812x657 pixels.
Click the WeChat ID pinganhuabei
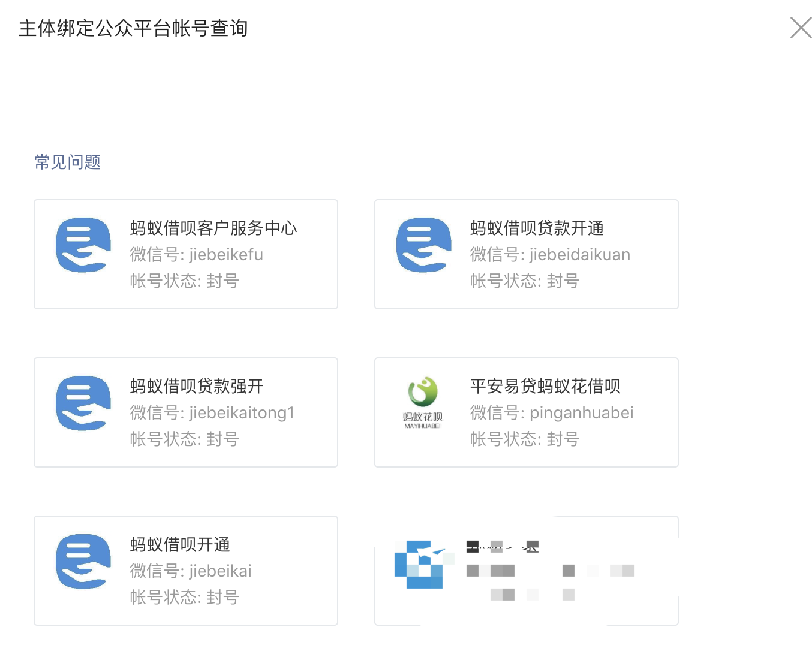pyautogui.click(x=552, y=412)
